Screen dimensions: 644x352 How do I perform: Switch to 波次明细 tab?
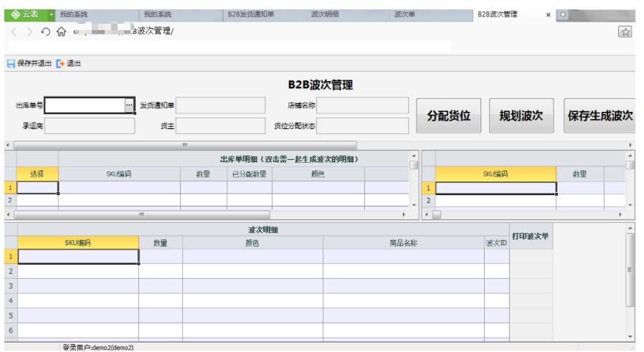coord(348,15)
